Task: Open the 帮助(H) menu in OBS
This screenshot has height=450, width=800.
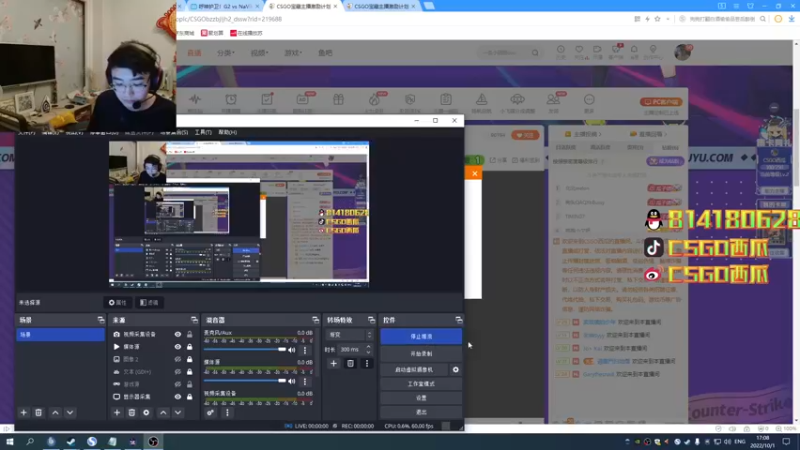Action: click(228, 132)
